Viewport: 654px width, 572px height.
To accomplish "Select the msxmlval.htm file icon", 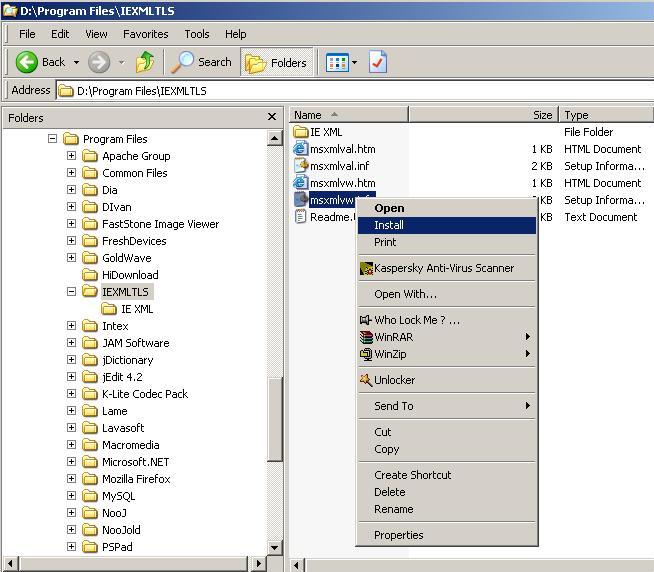I will pyautogui.click(x=300, y=149).
